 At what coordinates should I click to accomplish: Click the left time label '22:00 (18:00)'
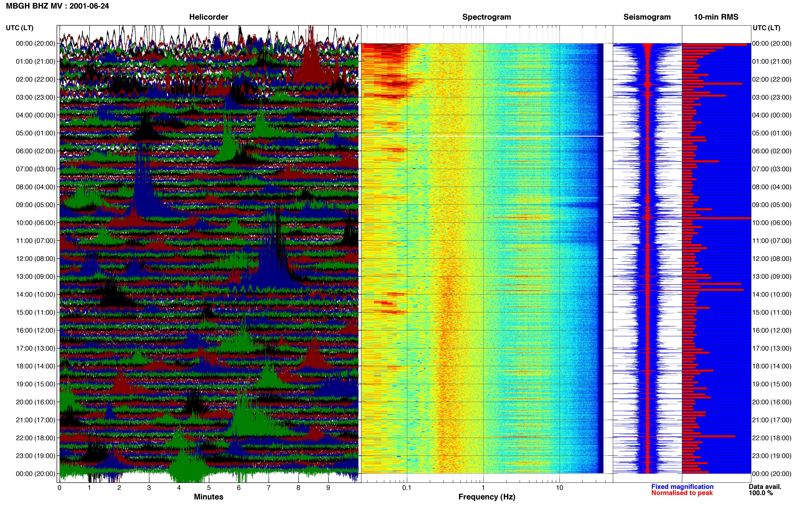click(36, 438)
